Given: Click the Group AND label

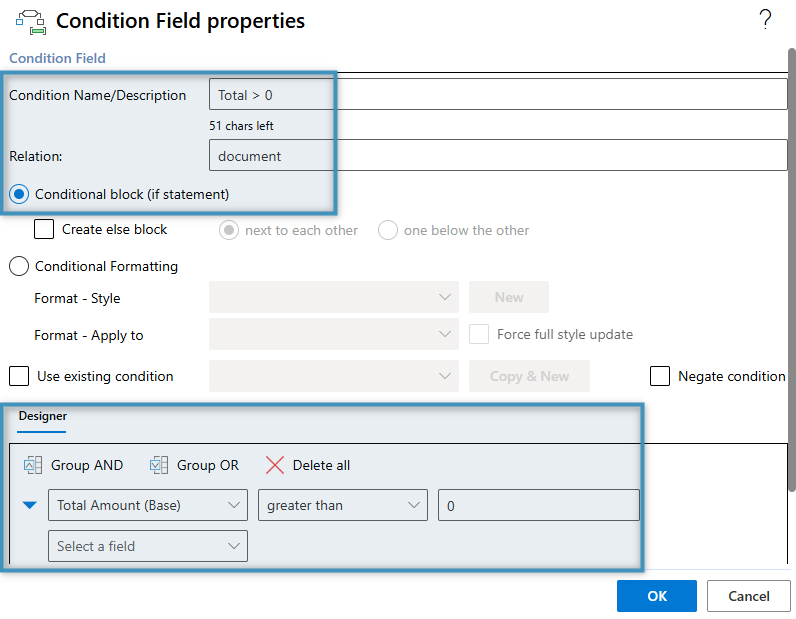Looking at the screenshot, I should coord(87,465).
